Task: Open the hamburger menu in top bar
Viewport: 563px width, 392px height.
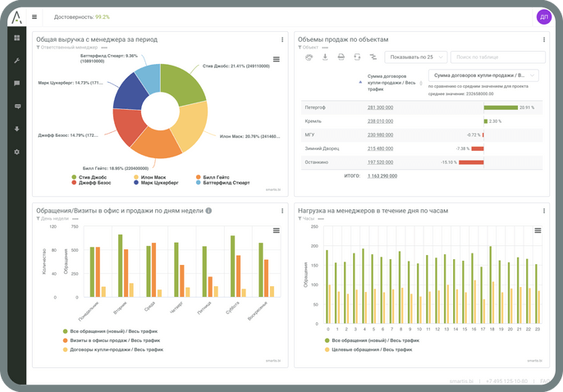Action: pos(34,16)
